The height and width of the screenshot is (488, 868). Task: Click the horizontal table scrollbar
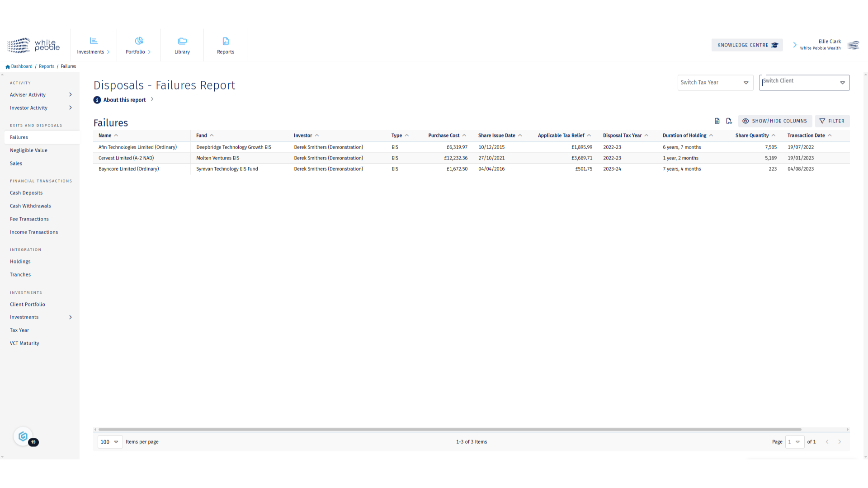450,429
